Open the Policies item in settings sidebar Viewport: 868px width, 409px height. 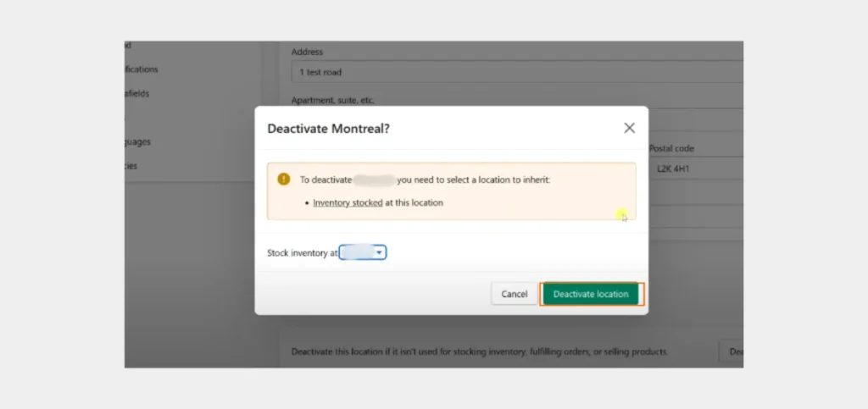click(x=131, y=166)
